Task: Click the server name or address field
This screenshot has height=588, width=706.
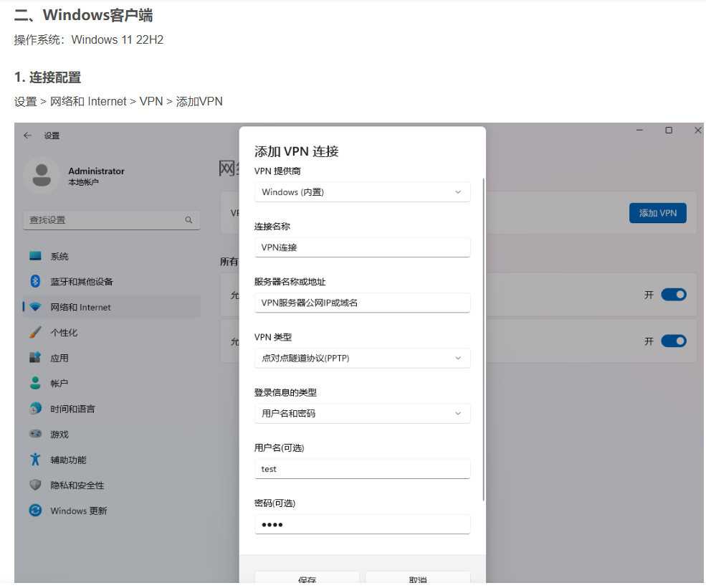Action: tap(362, 303)
